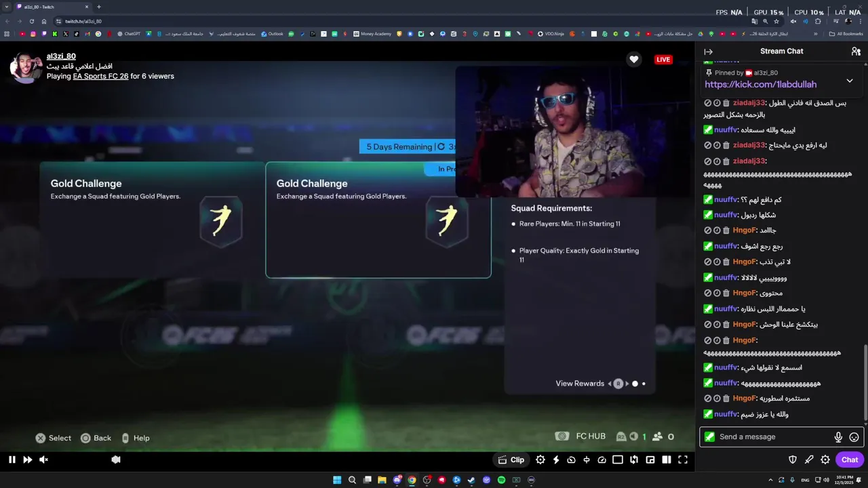
Task: Open the All Bookmarks folder
Action: click(x=846, y=34)
